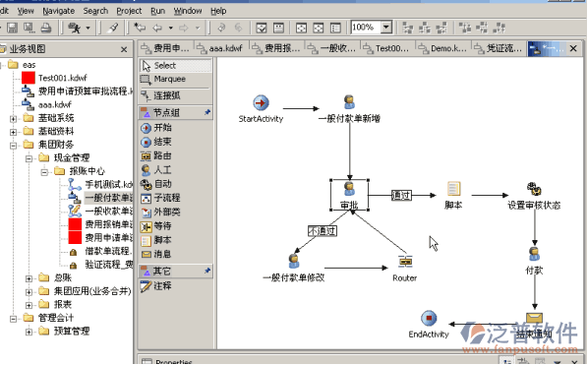Viewport: 588px width, 365px height.
Task: Click the 连接弧 connection arc tool
Action: click(x=160, y=95)
